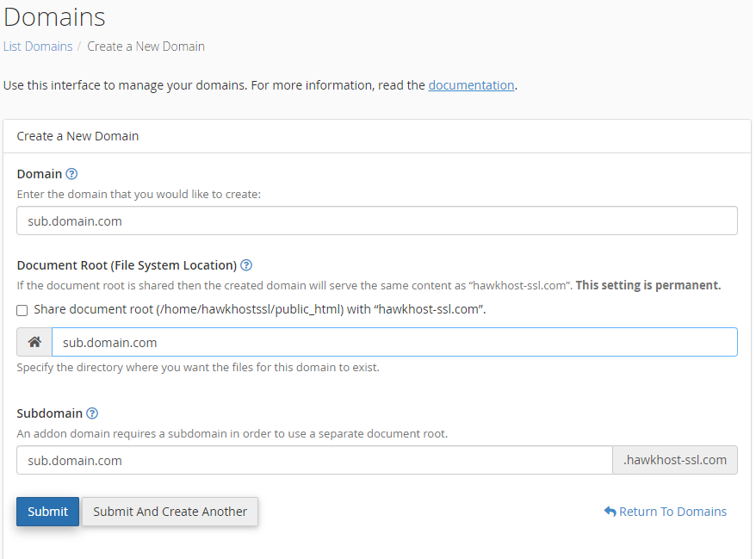Click the Create a New Domain breadcrumb

(146, 47)
